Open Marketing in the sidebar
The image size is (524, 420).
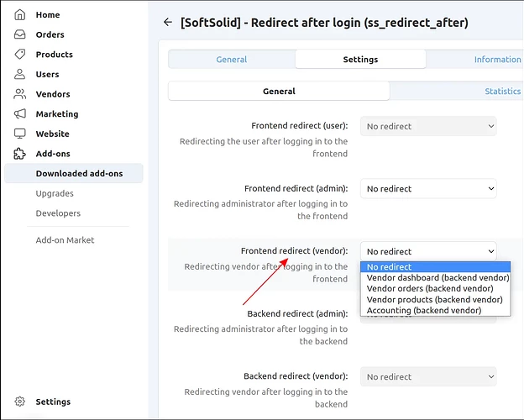click(57, 114)
